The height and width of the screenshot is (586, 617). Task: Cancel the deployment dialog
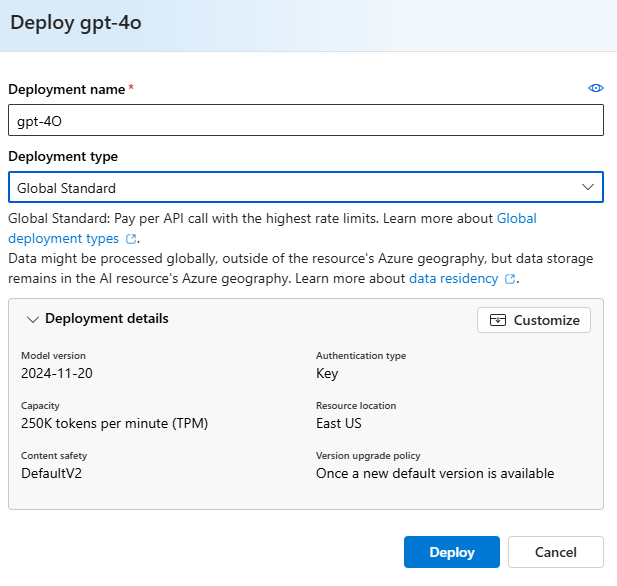tap(556, 552)
